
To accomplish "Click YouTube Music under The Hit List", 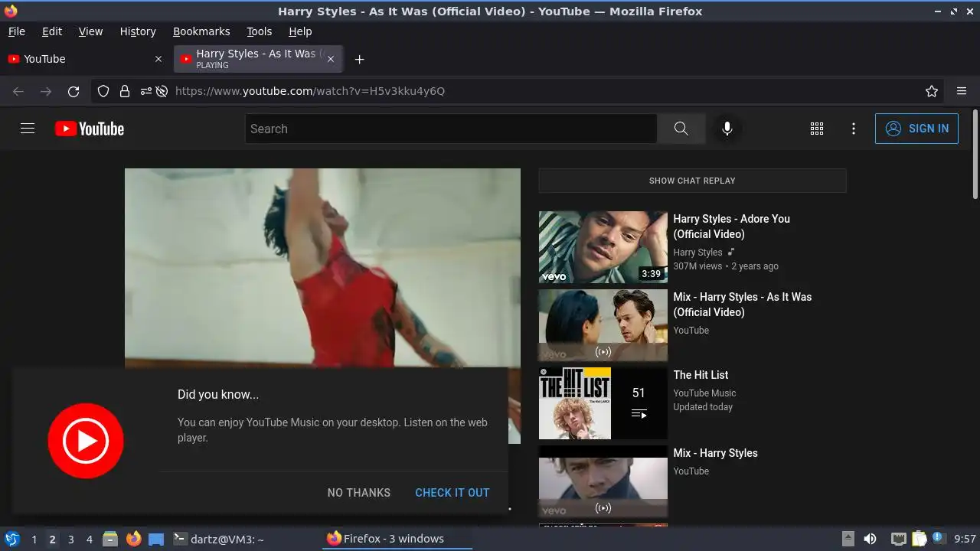I will (704, 393).
